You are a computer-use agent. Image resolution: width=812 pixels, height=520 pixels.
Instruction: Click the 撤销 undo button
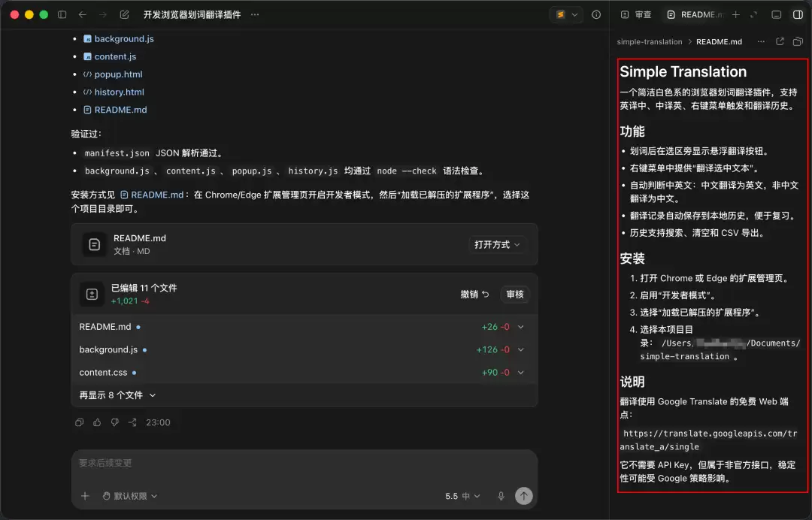[x=474, y=294]
